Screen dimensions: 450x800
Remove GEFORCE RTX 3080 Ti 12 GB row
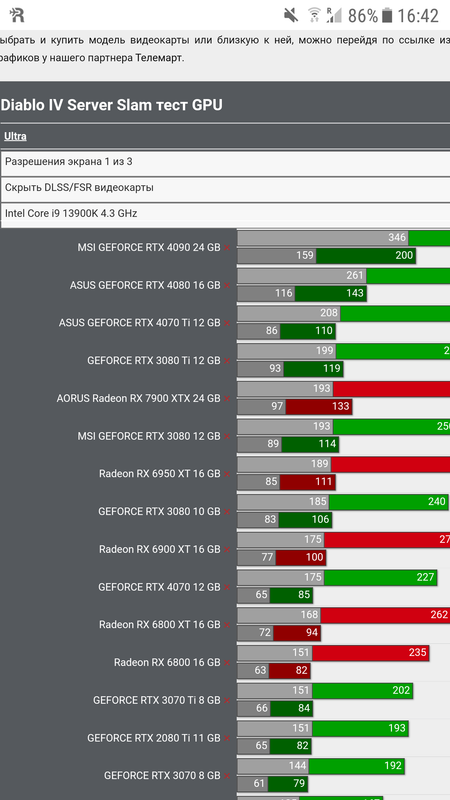point(227,361)
